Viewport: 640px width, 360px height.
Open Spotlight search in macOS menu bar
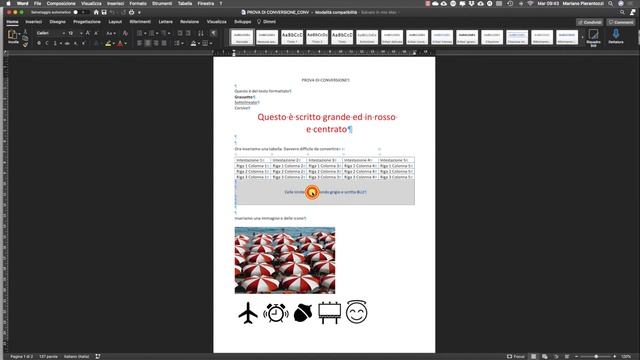pyautogui.click(x=610, y=3)
